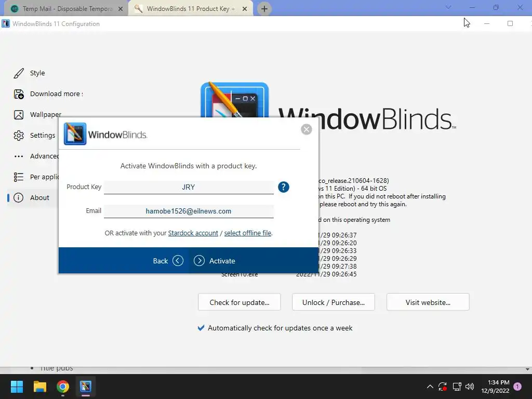Open File Explorer from taskbar
Viewport: 532px width, 399px height.
pos(39,387)
